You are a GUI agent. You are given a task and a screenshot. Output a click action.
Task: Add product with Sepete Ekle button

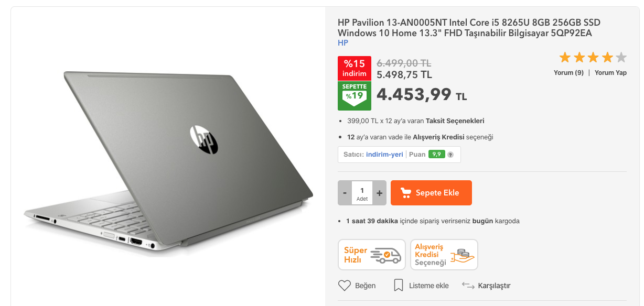(x=432, y=193)
